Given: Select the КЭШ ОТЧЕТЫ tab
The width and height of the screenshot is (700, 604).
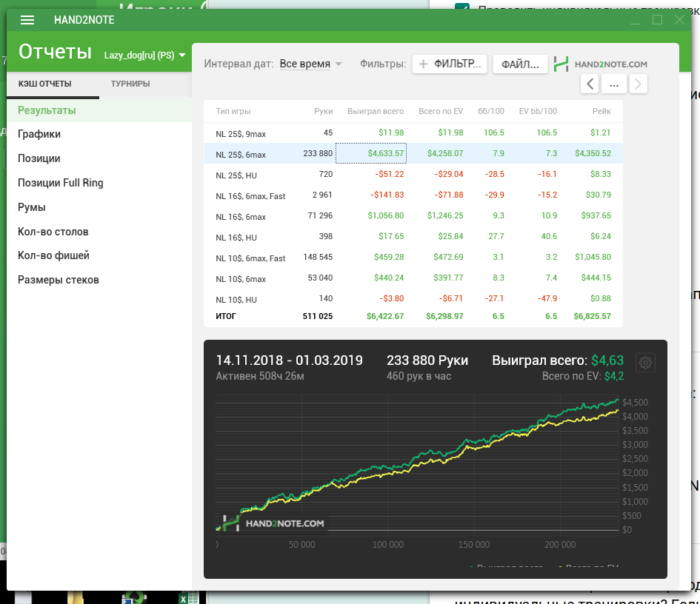Looking at the screenshot, I should (45, 84).
